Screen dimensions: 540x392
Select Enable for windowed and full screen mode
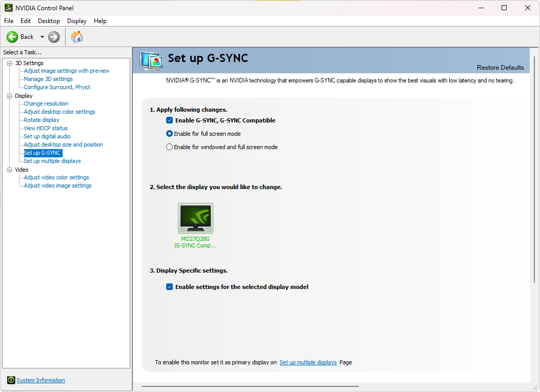coord(169,147)
